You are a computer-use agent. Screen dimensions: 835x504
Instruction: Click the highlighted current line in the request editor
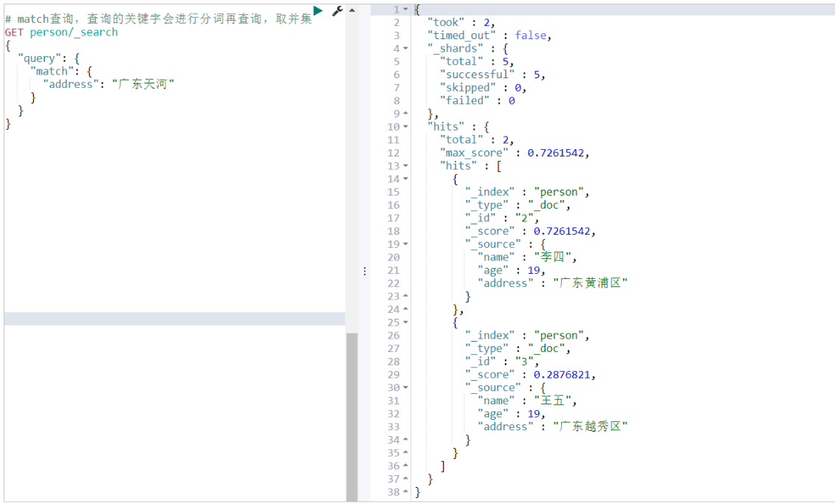point(175,319)
